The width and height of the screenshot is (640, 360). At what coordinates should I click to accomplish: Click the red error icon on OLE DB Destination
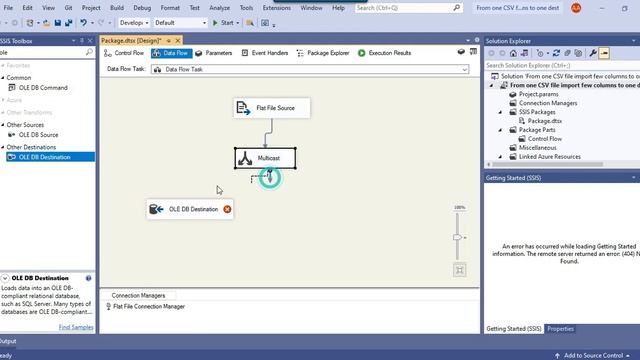[x=227, y=209]
